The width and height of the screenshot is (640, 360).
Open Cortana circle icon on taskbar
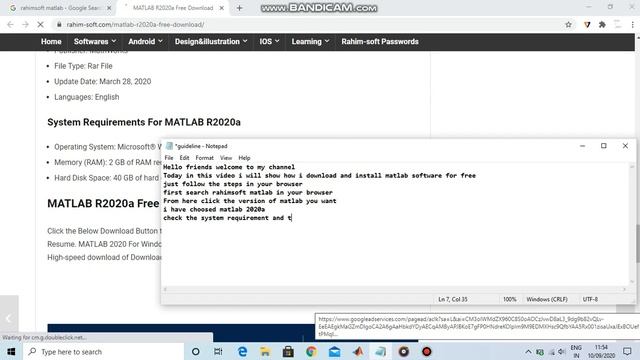point(196,352)
